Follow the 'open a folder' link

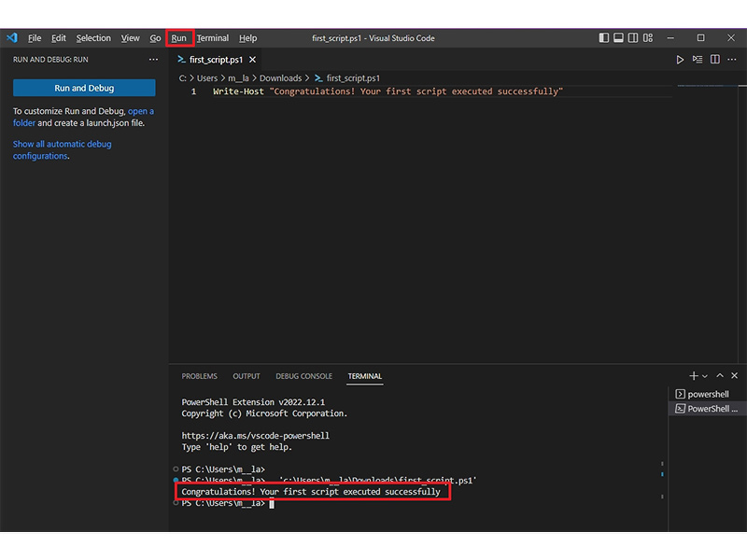[141, 111]
